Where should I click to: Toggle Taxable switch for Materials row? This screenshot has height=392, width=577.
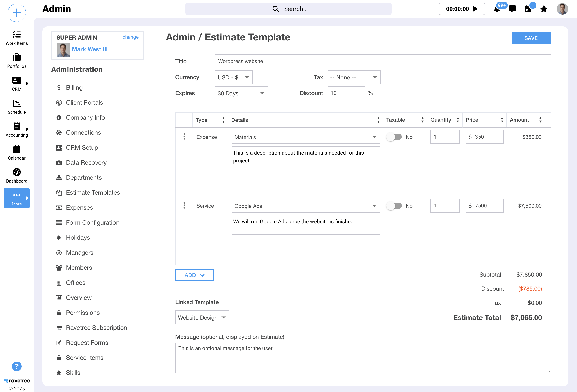394,137
